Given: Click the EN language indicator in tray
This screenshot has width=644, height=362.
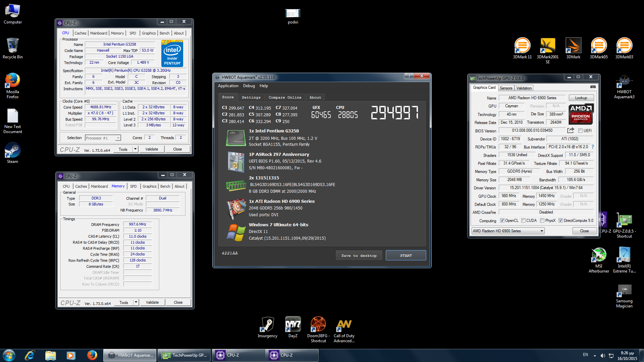Looking at the screenshot, I should click(x=585, y=355).
